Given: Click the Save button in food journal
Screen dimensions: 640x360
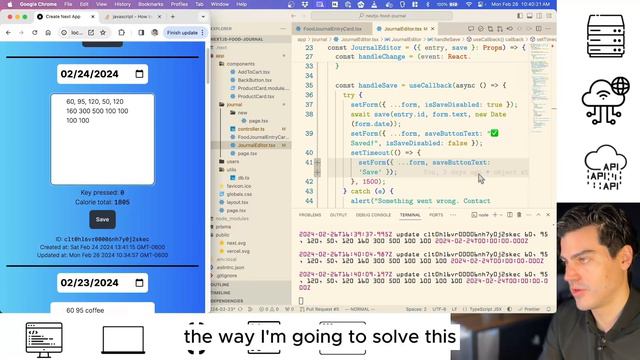Looking at the screenshot, I should (102, 220).
